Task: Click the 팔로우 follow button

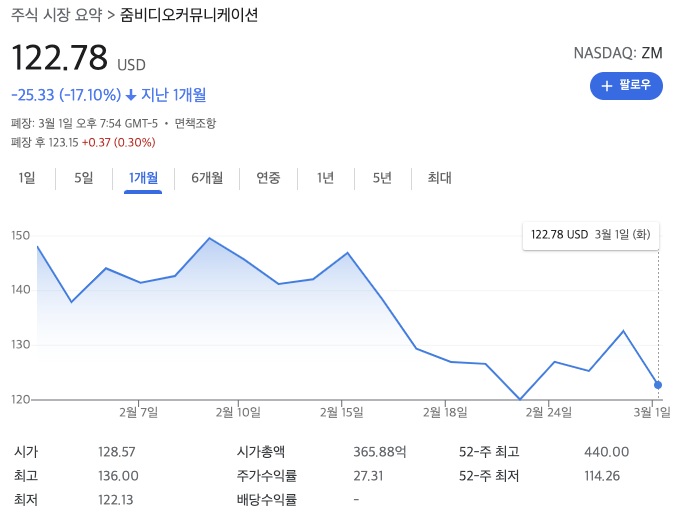Action: (x=626, y=86)
